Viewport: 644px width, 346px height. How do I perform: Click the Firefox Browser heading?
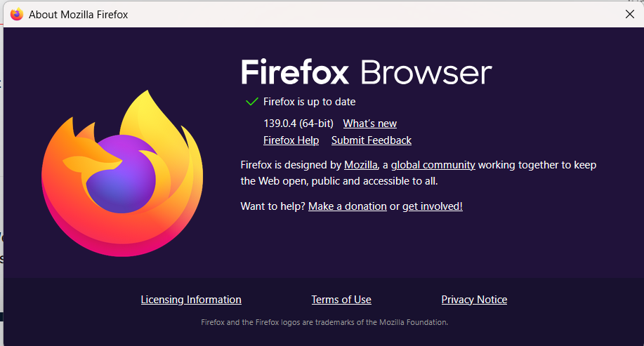tap(367, 72)
